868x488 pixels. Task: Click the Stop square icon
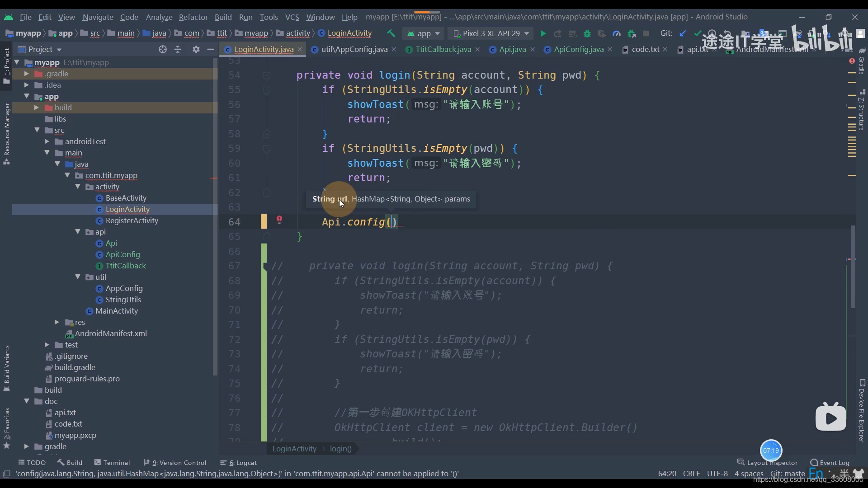[x=646, y=33]
